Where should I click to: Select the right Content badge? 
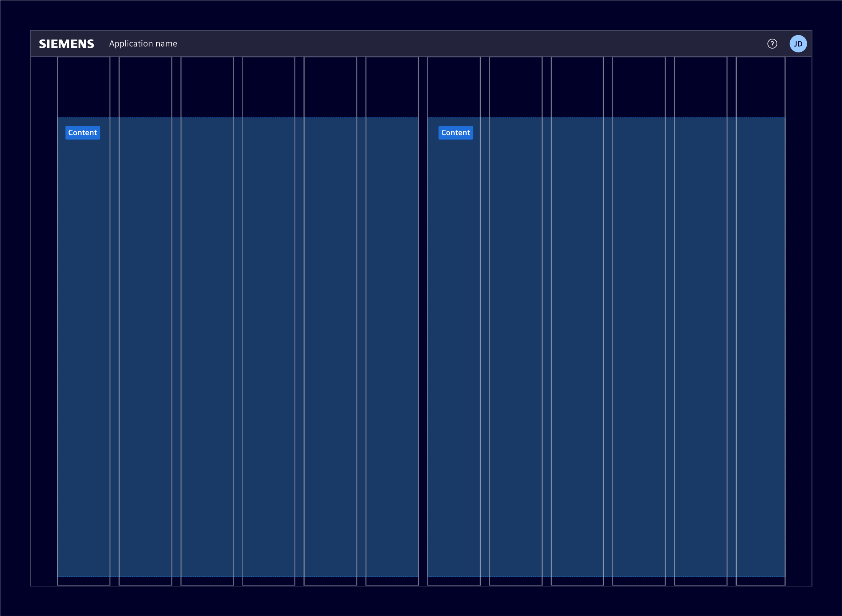[x=455, y=133]
